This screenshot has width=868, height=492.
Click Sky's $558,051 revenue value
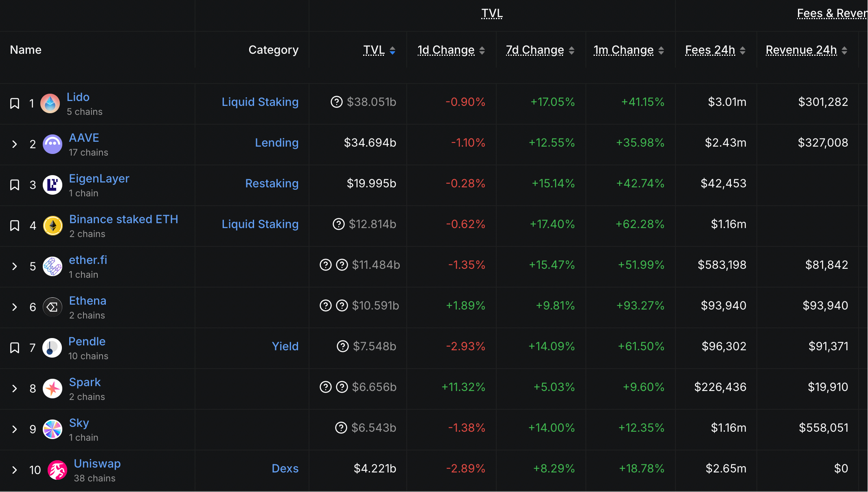[824, 428]
